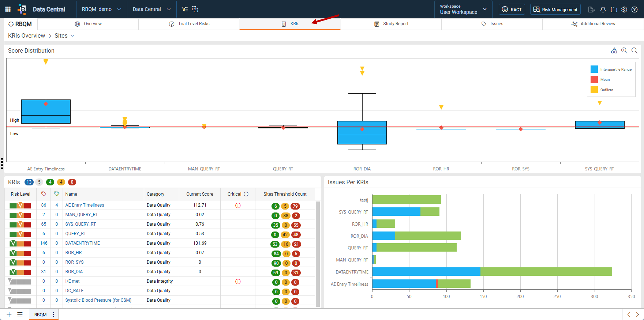This screenshot has width=644, height=320.
Task: Toggle the Interquartile Range legend swatch
Action: (x=594, y=69)
